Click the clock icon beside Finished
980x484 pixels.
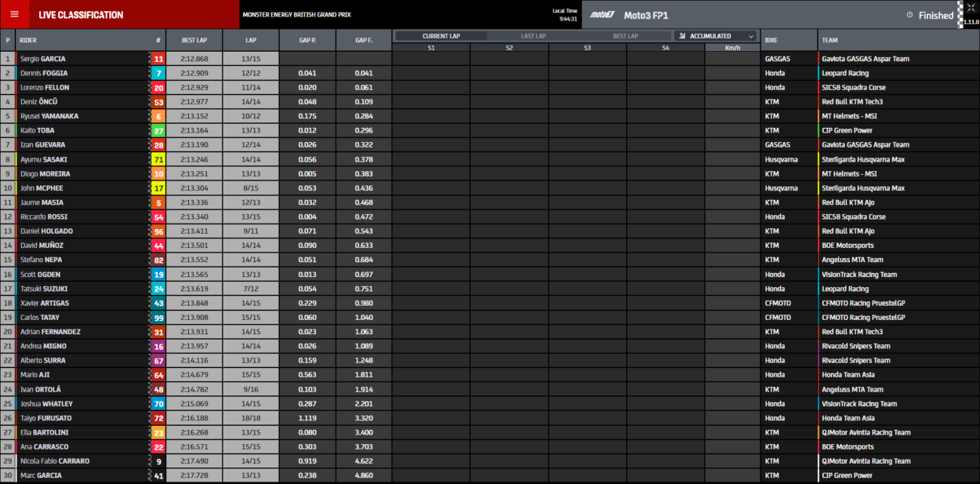(x=909, y=15)
